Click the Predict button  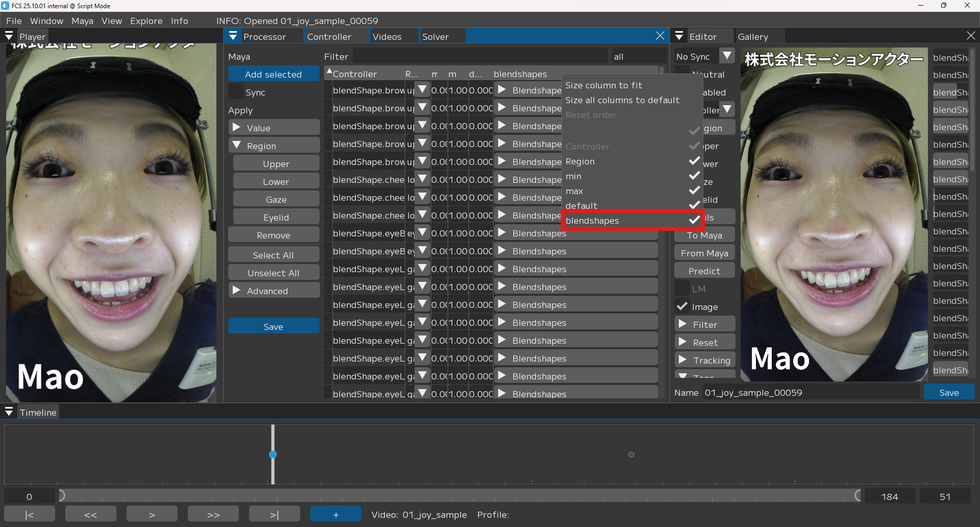[x=704, y=271]
